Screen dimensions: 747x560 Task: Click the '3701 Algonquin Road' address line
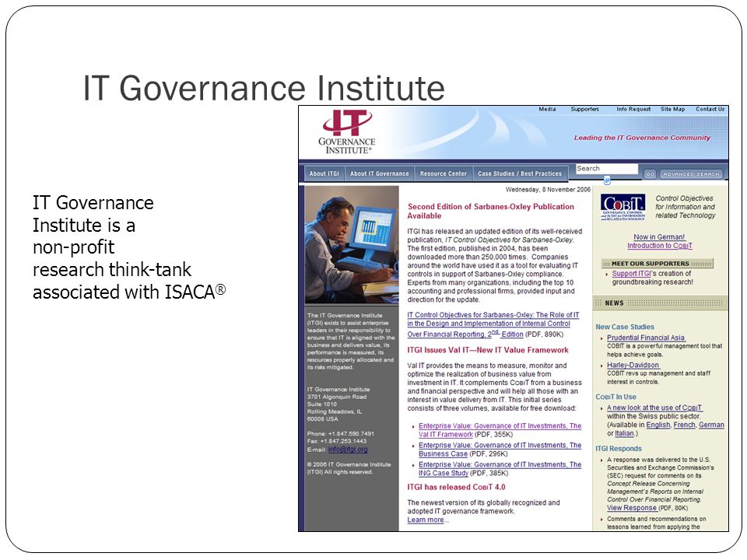click(337, 397)
